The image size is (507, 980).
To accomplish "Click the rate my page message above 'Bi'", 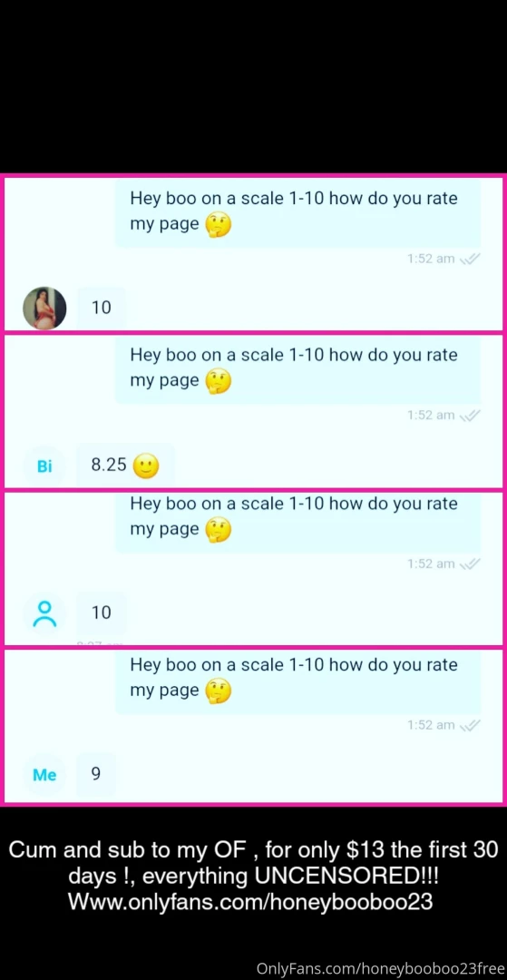I will coord(297,368).
